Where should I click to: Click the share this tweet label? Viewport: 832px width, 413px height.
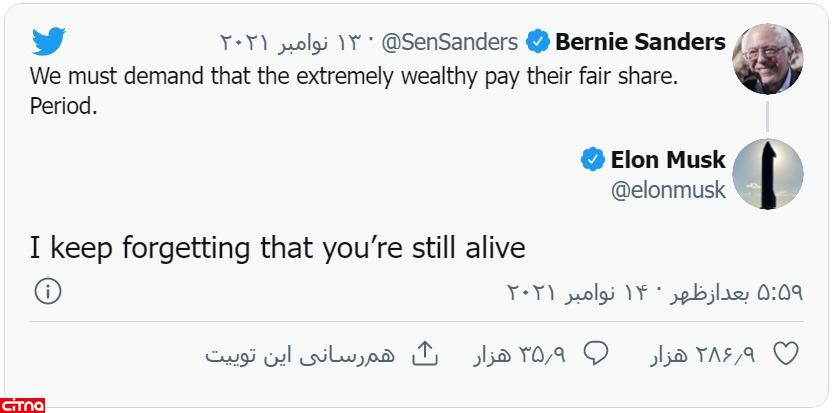click(x=300, y=355)
